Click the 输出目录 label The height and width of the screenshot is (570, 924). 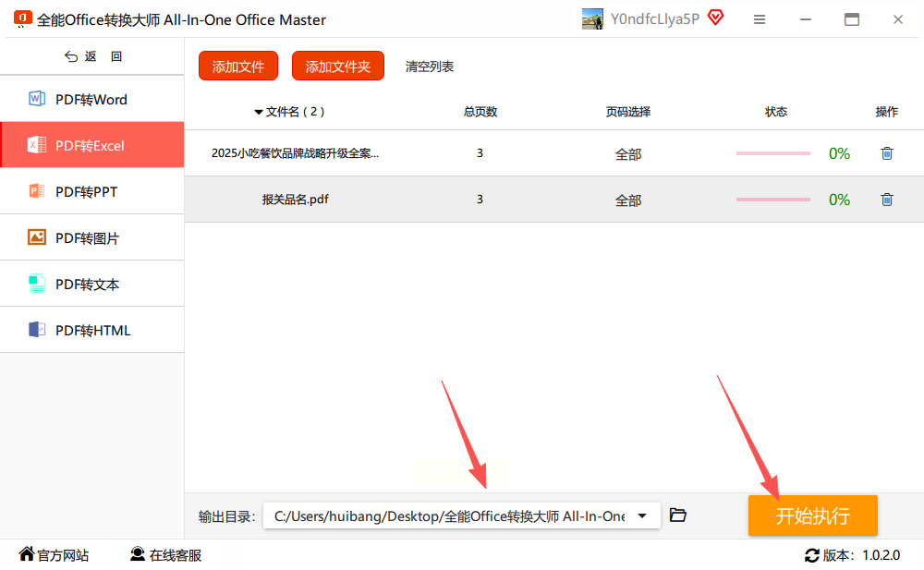pos(227,517)
